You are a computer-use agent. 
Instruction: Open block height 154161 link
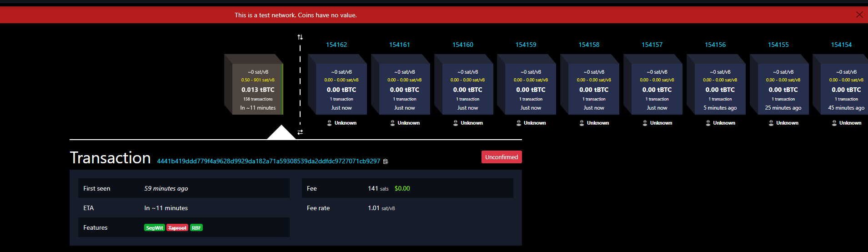[400, 45]
